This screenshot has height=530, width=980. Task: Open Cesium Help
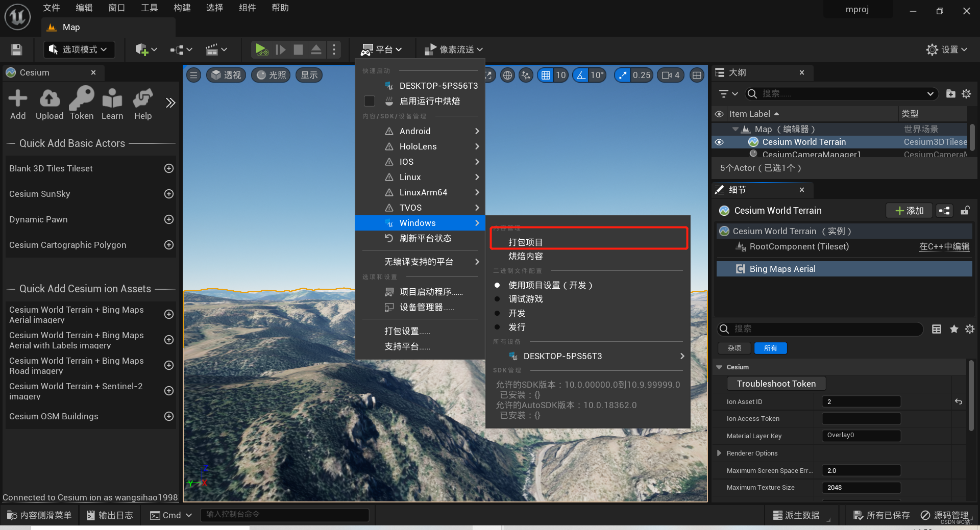click(143, 105)
